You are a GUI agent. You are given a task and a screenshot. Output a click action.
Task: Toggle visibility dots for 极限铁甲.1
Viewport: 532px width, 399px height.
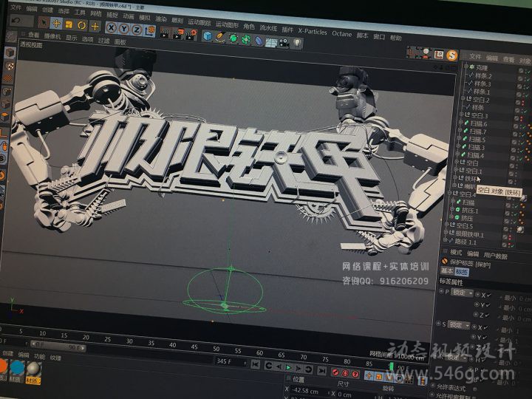coord(510,237)
